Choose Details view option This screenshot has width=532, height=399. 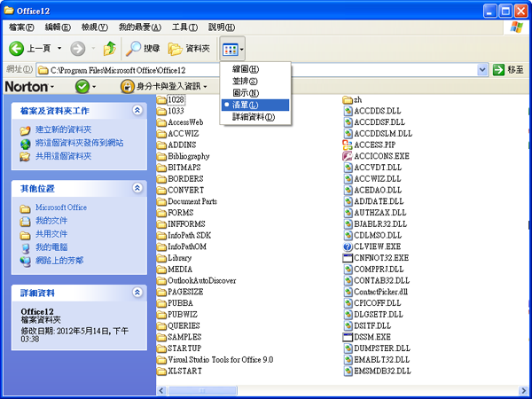point(255,117)
